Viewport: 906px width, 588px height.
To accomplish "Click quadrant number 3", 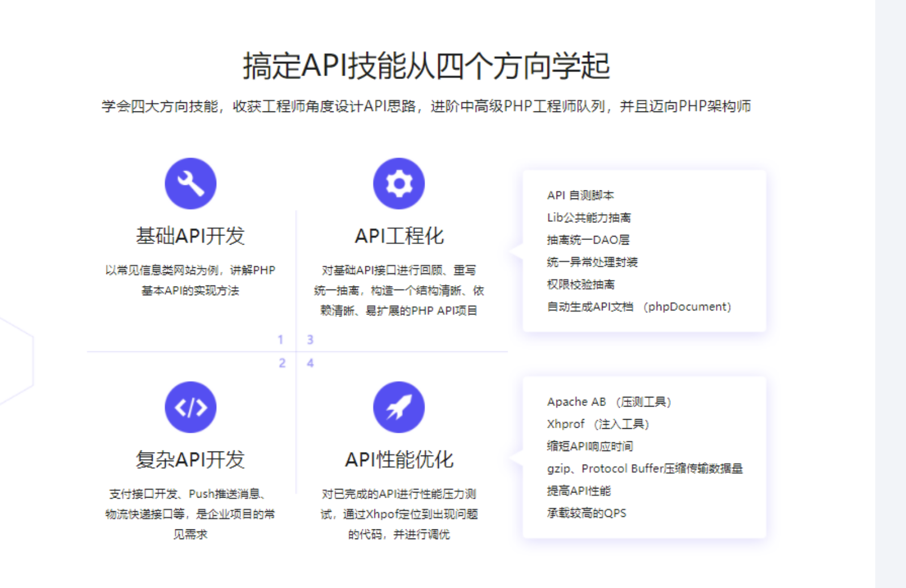I will click(310, 339).
